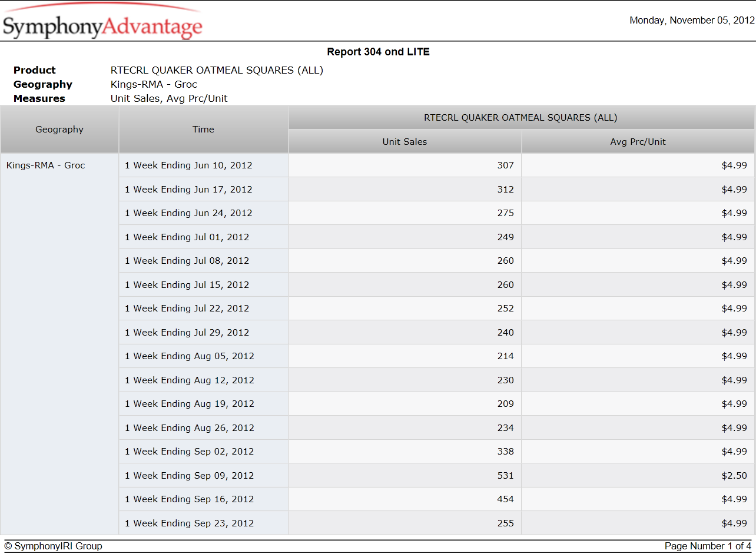Click unit sales 260 for Jul 08 week
Viewport: 756px width, 557px height.
506,261
